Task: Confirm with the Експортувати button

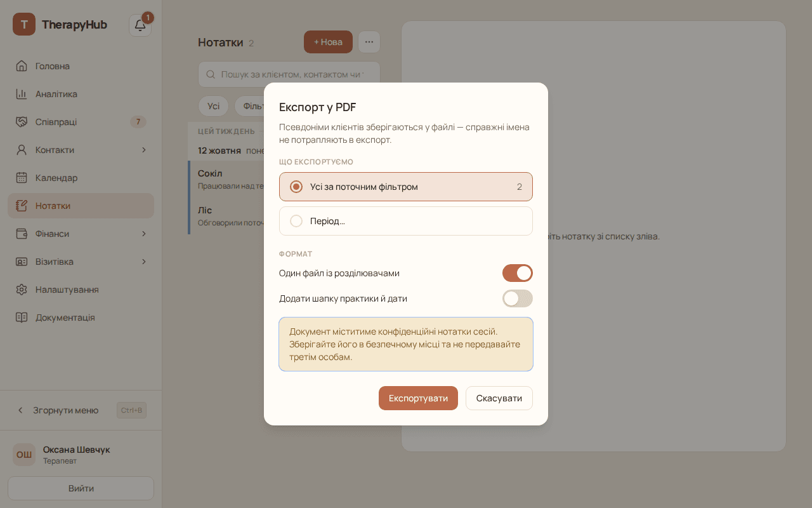Action: (x=418, y=398)
